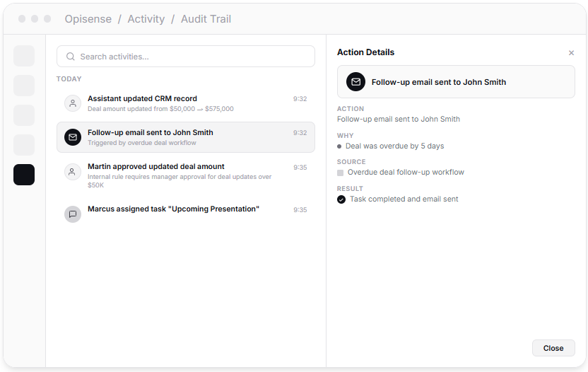588x372 pixels.
Task: Click the checkmark icon next to Task completed
Action: click(x=341, y=199)
